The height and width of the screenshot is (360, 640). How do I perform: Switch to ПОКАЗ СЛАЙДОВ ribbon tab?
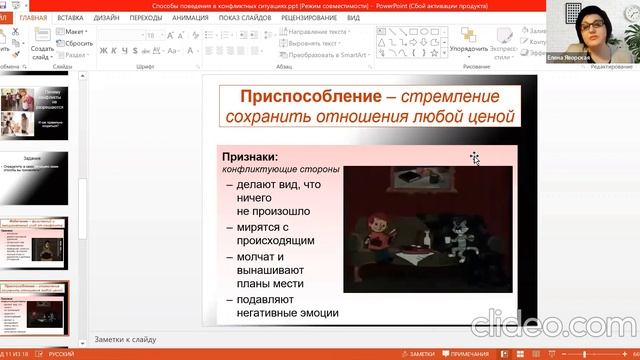click(x=245, y=18)
